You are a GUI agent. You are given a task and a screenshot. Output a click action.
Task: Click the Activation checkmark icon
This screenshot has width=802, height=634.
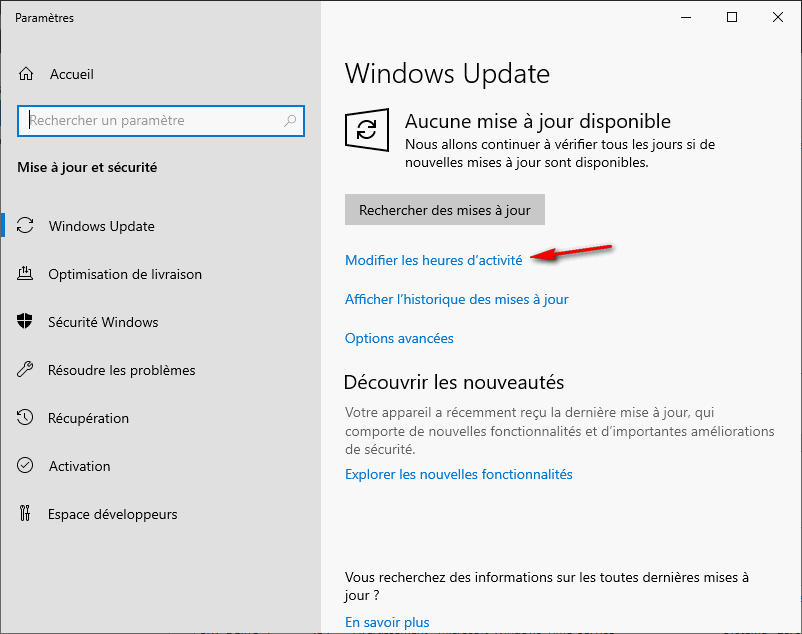click(x=27, y=466)
